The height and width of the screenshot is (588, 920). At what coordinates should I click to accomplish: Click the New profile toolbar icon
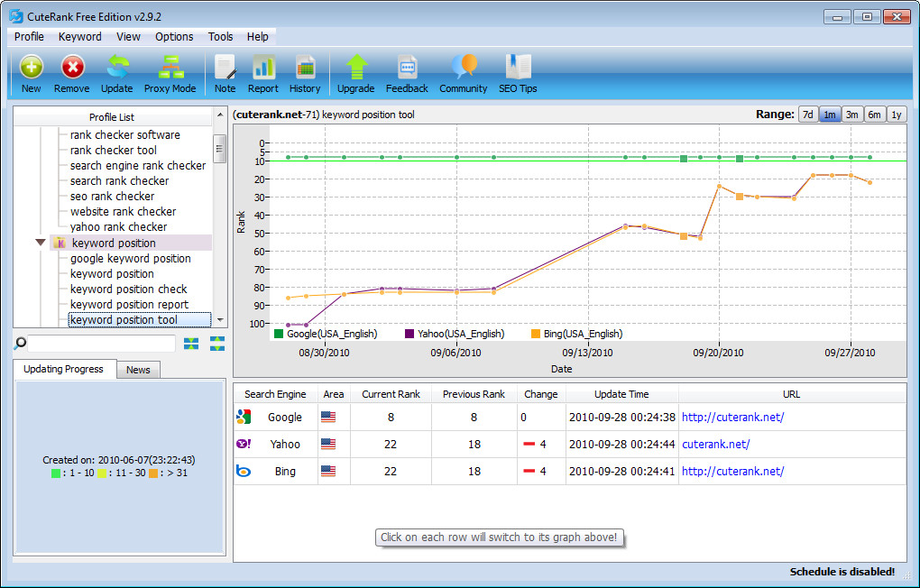tap(31, 67)
